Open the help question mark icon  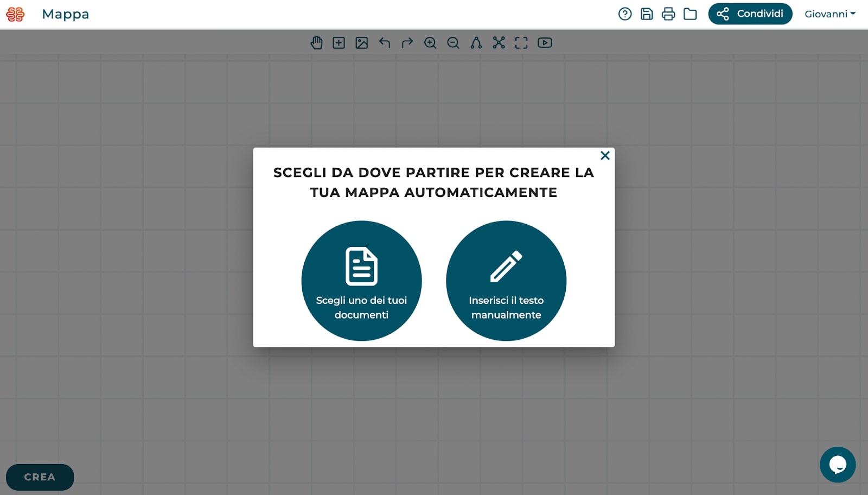(625, 14)
